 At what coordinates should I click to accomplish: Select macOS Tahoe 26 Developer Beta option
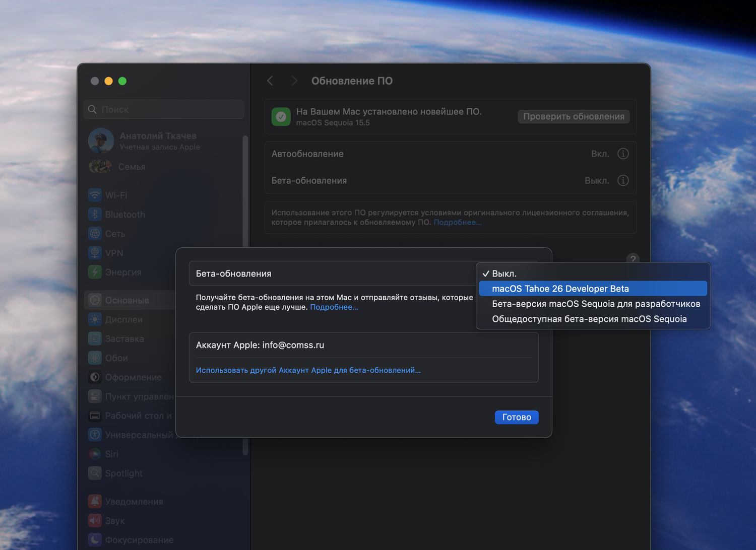click(593, 289)
